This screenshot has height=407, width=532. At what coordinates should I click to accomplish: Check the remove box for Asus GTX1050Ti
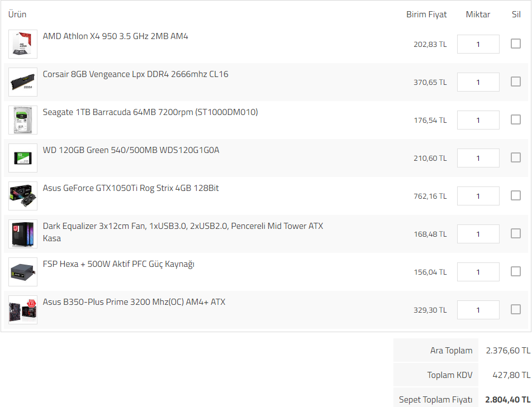pos(516,195)
